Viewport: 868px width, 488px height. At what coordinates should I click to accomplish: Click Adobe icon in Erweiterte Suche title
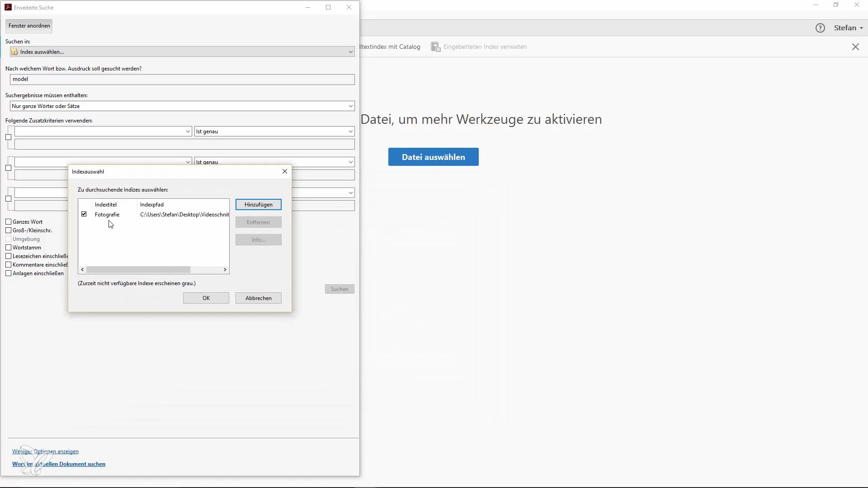8,7
